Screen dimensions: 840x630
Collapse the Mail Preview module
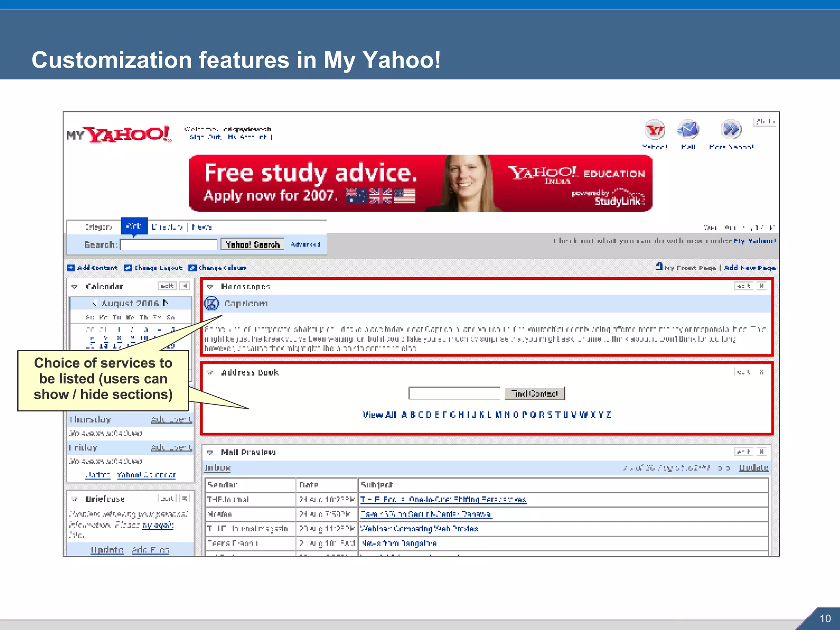(210, 452)
